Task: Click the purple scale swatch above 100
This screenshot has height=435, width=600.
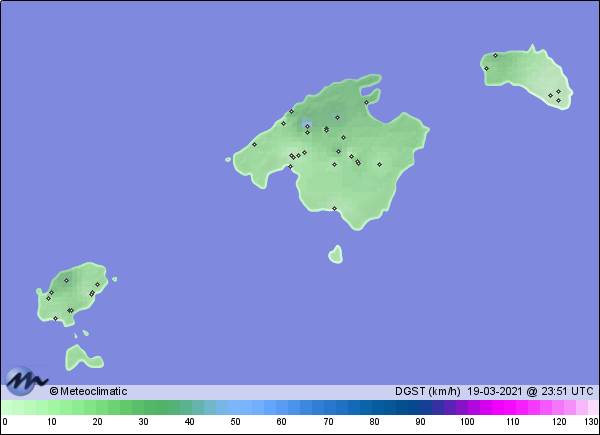Action: 466,408
